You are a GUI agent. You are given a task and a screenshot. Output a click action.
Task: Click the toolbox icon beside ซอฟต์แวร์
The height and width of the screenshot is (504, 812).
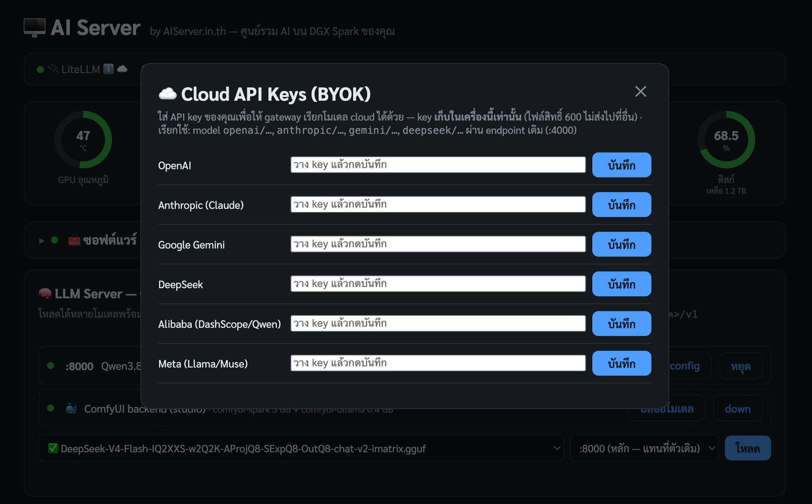click(74, 240)
